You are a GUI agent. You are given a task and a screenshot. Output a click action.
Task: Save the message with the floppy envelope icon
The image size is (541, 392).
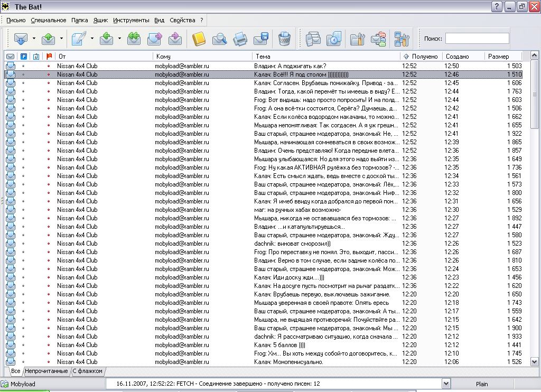(261, 39)
